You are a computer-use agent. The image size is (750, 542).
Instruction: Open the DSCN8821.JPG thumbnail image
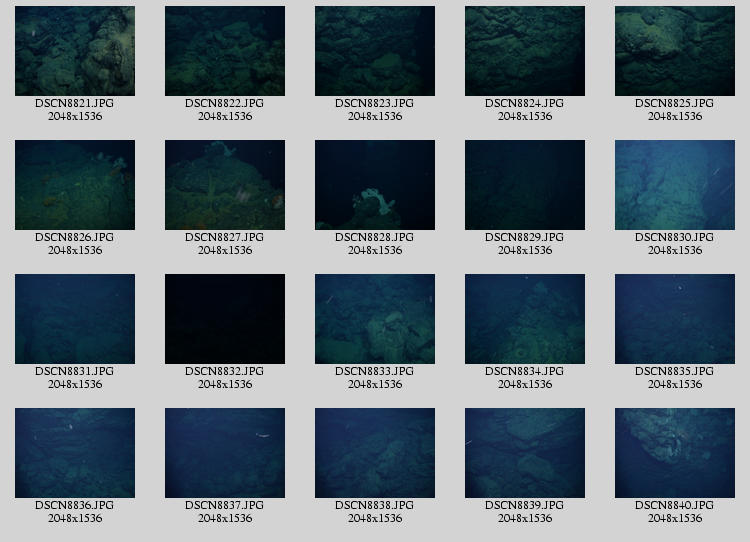pyautogui.click(x=75, y=51)
